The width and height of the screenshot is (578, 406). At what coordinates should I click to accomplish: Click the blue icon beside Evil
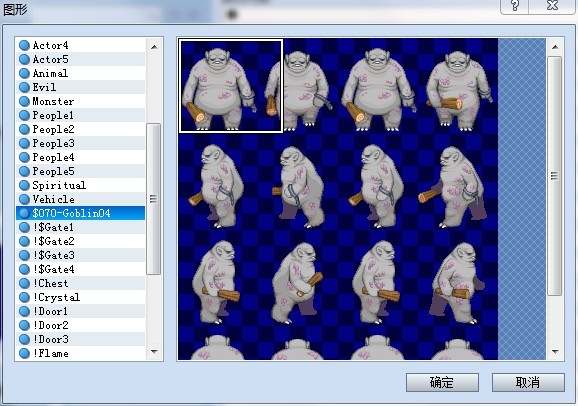coord(24,87)
